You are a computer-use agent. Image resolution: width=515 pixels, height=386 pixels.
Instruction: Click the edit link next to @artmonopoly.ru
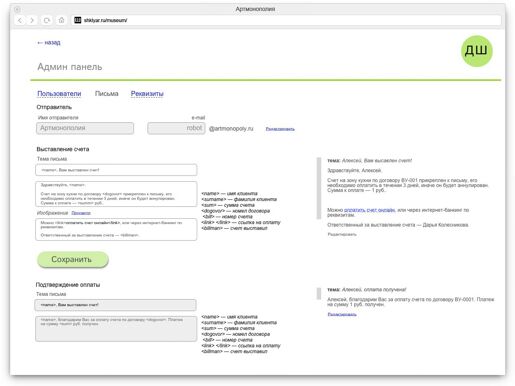tap(280, 129)
